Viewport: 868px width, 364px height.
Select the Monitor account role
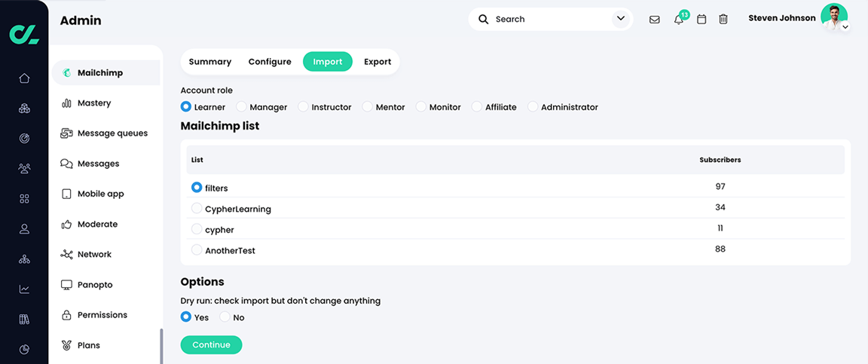point(421,106)
